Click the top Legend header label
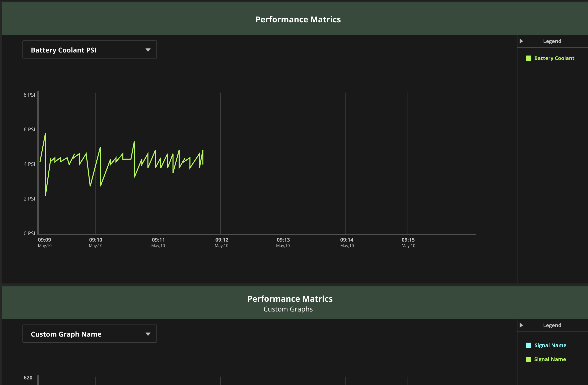This screenshot has height=385, width=588. 552,41
